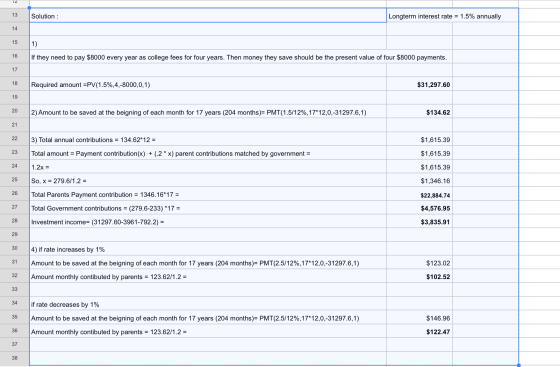Screen dimensions: 560x367
Task: Select row header 31
Action: coord(14,262)
